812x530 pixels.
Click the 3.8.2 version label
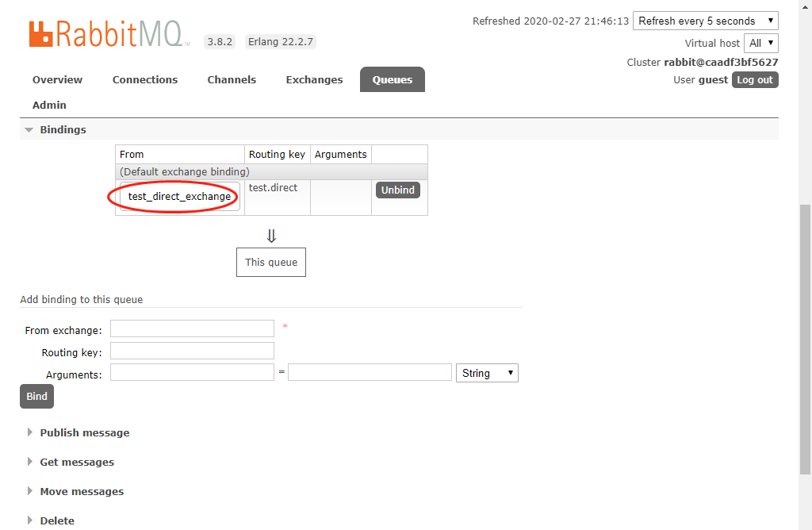pyautogui.click(x=220, y=42)
